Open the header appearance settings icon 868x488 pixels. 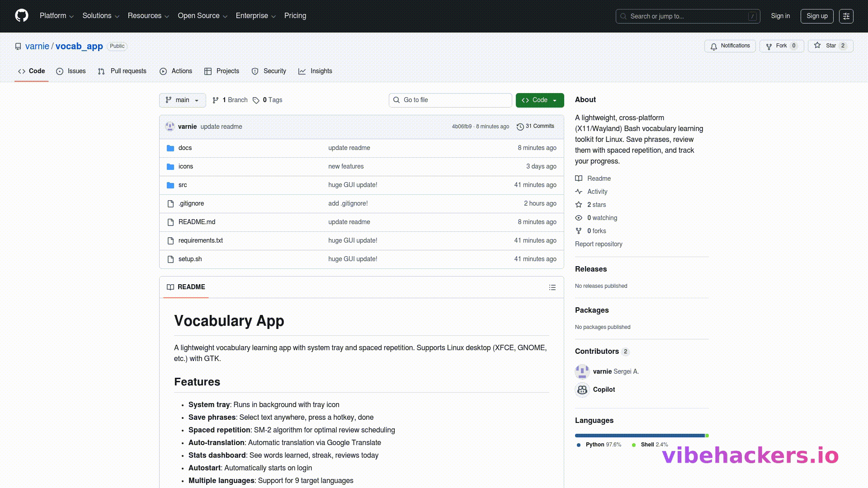coord(846,16)
